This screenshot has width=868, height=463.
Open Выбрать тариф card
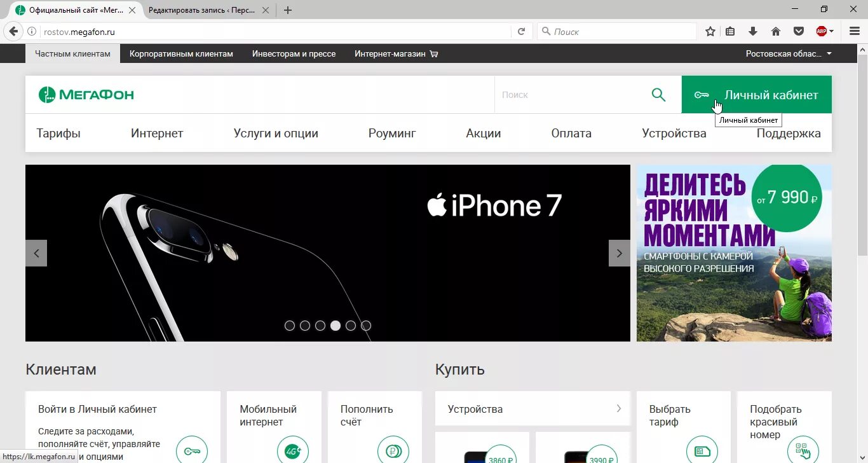point(684,427)
